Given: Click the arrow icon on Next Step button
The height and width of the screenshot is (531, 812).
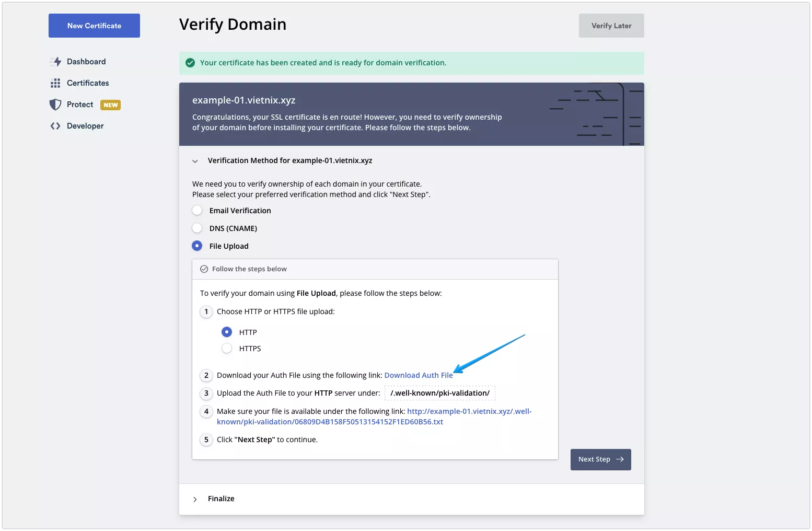Looking at the screenshot, I should point(620,459).
